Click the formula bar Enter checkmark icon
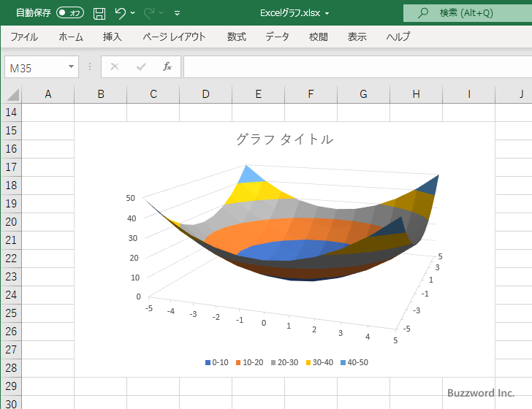Image resolution: width=532 pixels, height=409 pixels. (141, 67)
